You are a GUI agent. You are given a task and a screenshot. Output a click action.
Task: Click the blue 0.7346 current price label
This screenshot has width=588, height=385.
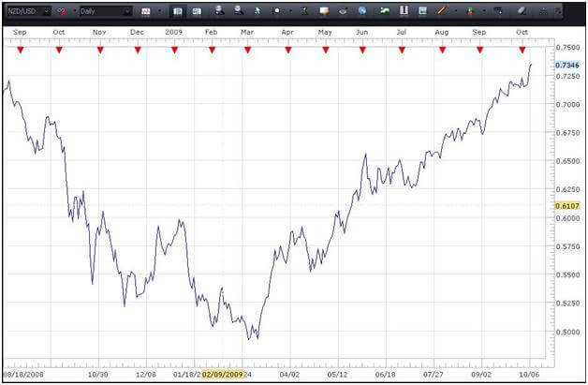566,65
